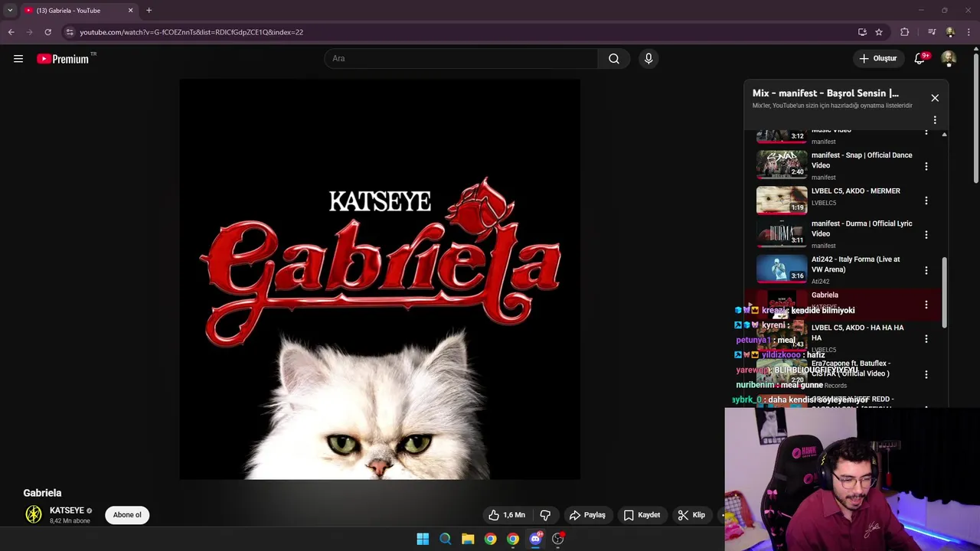Play manifest - Snap thumbnail

pyautogui.click(x=782, y=164)
